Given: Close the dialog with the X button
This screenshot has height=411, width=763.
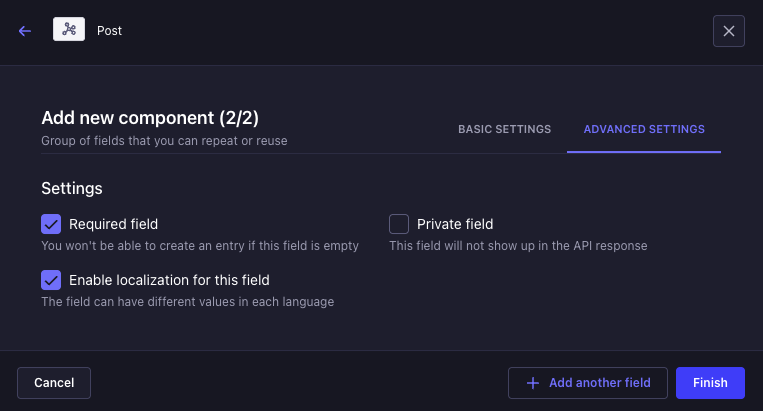Looking at the screenshot, I should (x=728, y=31).
